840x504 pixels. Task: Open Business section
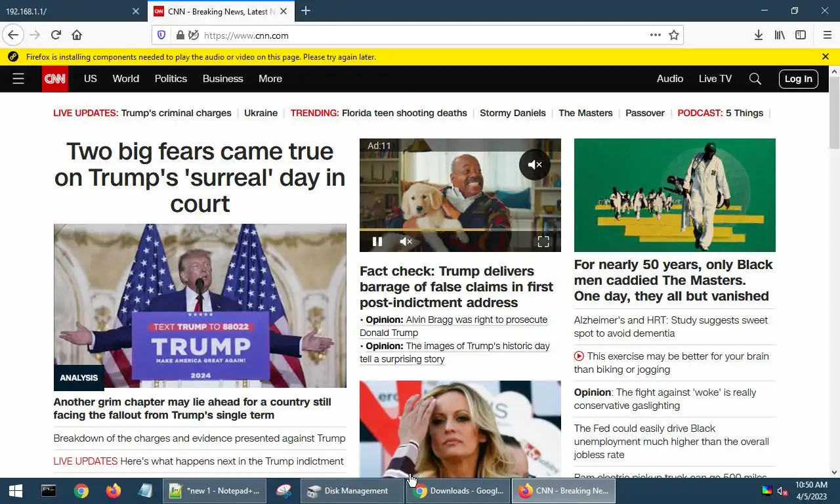pyautogui.click(x=222, y=79)
